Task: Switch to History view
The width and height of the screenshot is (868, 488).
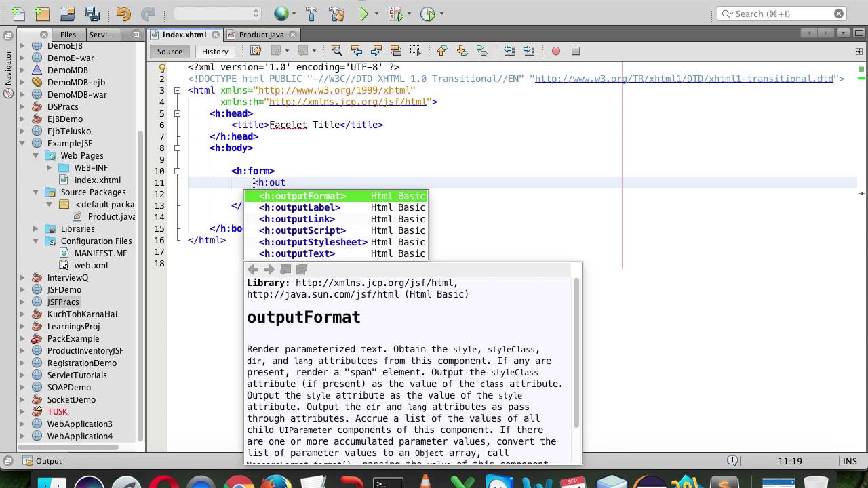Action: click(x=215, y=51)
